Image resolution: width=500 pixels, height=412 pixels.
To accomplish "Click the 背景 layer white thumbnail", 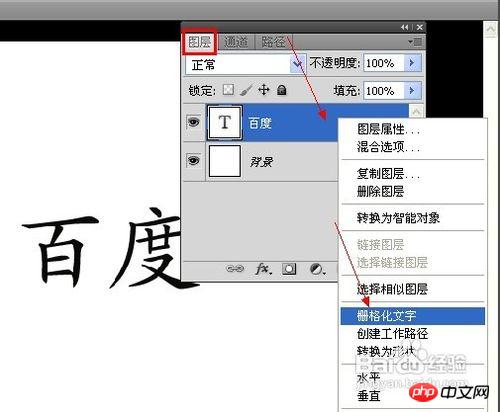I will [225, 161].
